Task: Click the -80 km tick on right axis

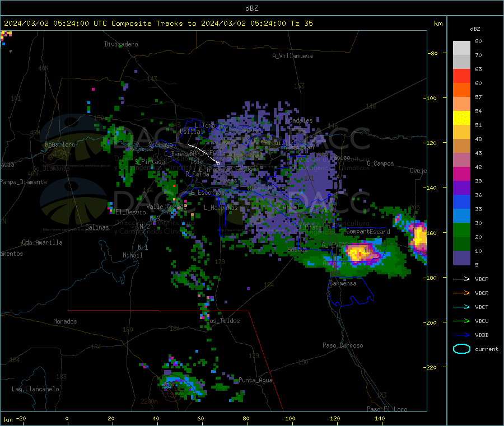Action: coord(432,53)
